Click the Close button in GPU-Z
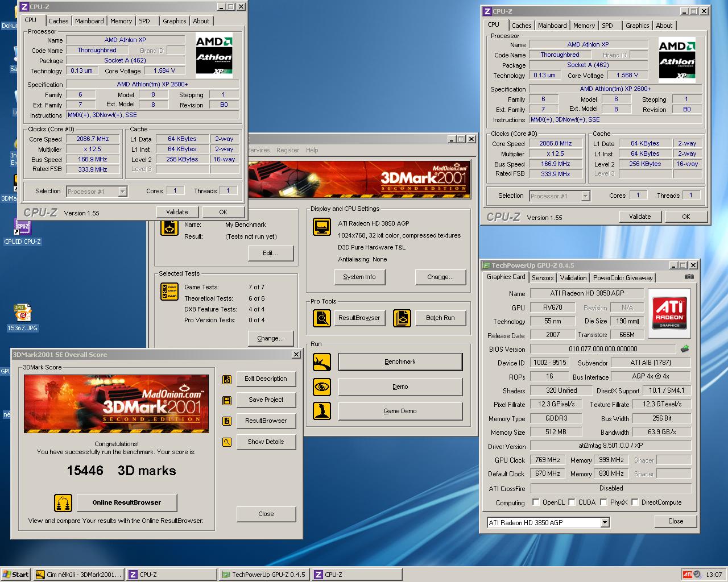Screen dimensions: 728x582 click(676, 521)
